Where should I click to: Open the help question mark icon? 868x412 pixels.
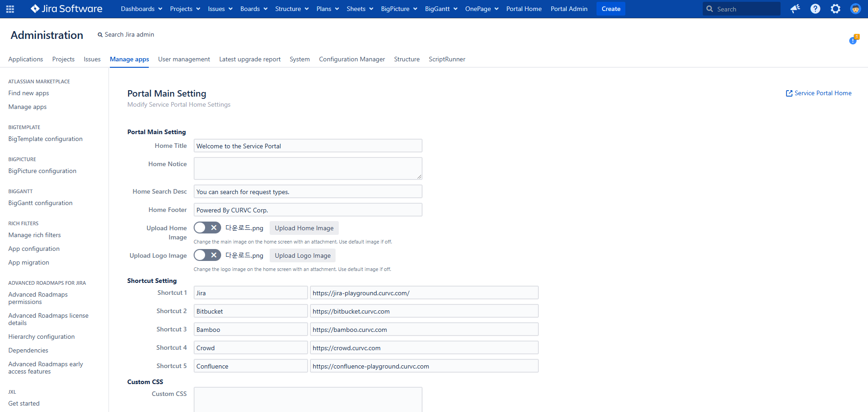pyautogui.click(x=815, y=9)
